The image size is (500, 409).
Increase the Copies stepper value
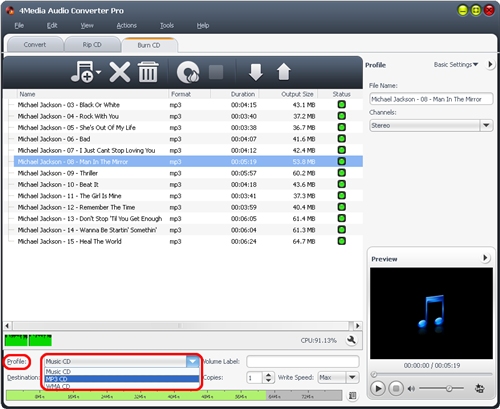coord(268,375)
